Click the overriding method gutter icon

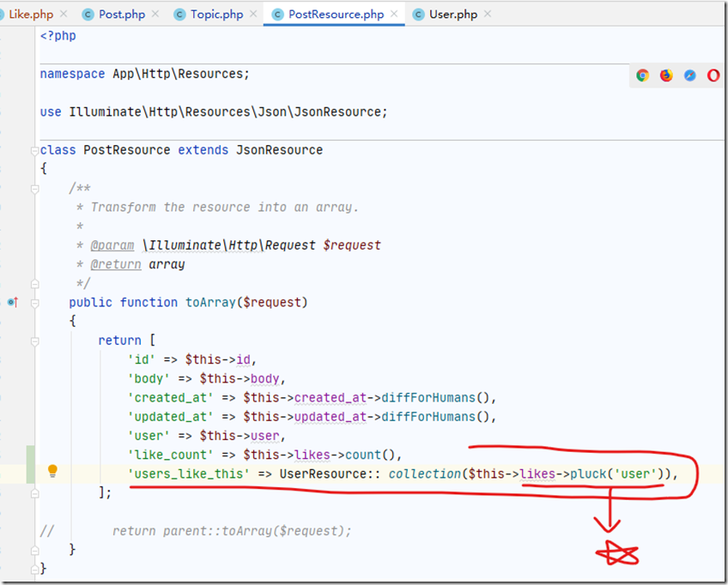coord(13,303)
